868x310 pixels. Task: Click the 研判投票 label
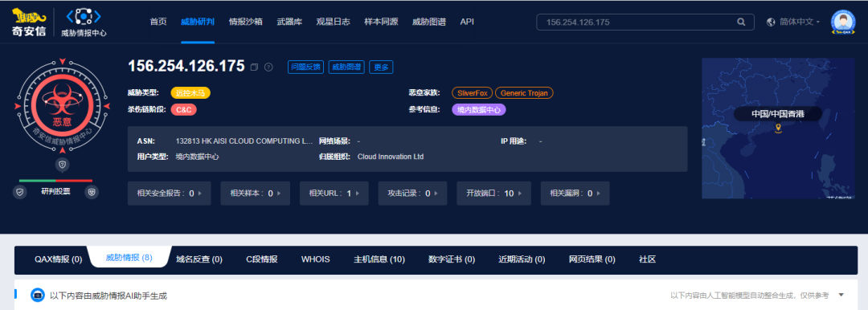56,192
